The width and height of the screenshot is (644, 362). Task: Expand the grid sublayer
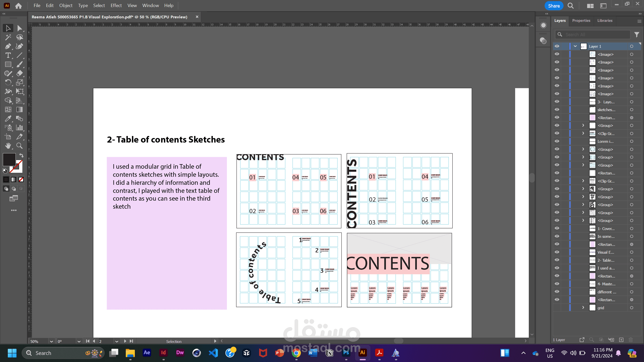(x=583, y=308)
